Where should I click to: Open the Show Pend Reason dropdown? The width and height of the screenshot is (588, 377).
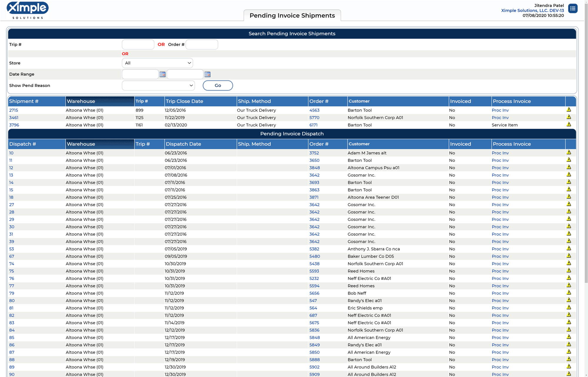click(x=158, y=85)
